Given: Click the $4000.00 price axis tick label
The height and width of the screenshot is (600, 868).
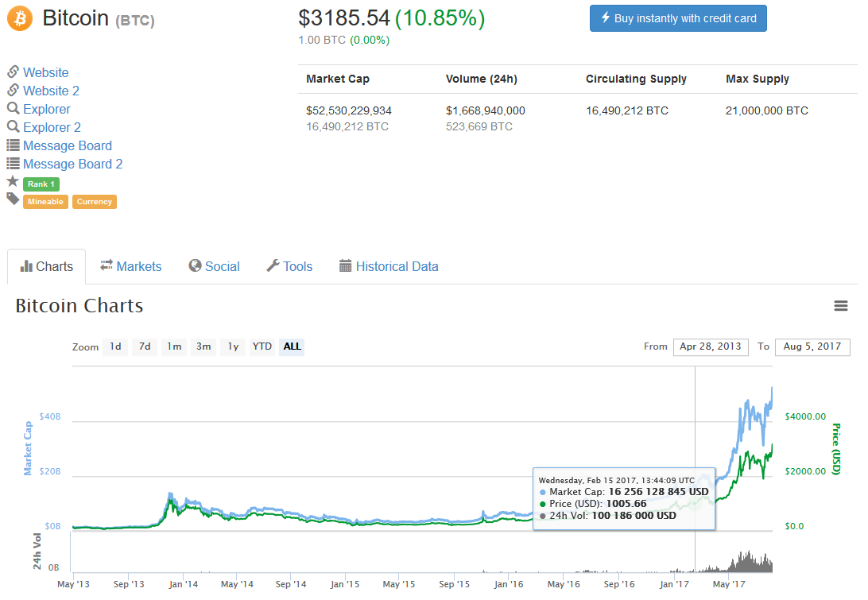Looking at the screenshot, I should tap(805, 416).
